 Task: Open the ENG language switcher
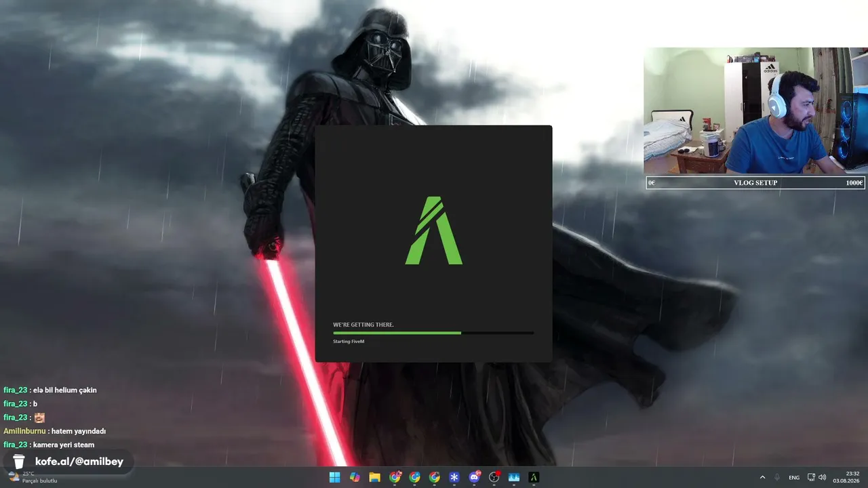[x=794, y=477]
